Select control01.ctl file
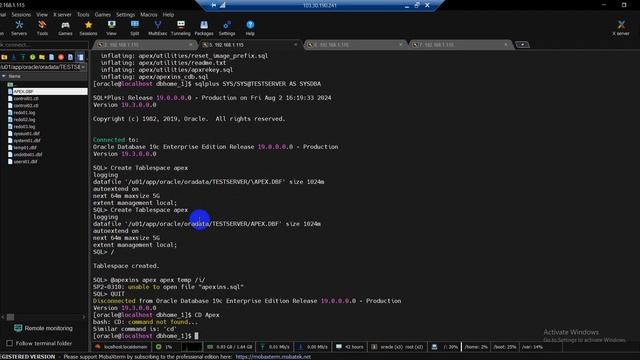Image resolution: width=640 pixels, height=360 pixels. tap(26, 98)
